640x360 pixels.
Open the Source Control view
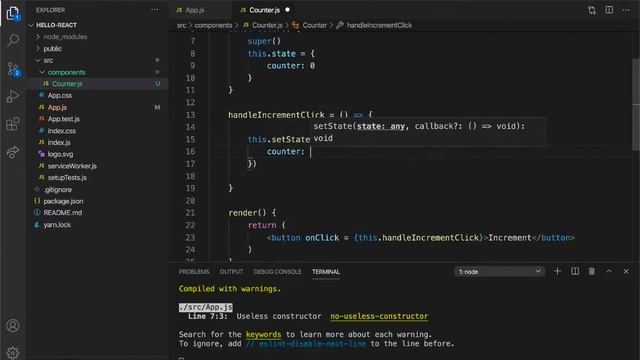13,69
